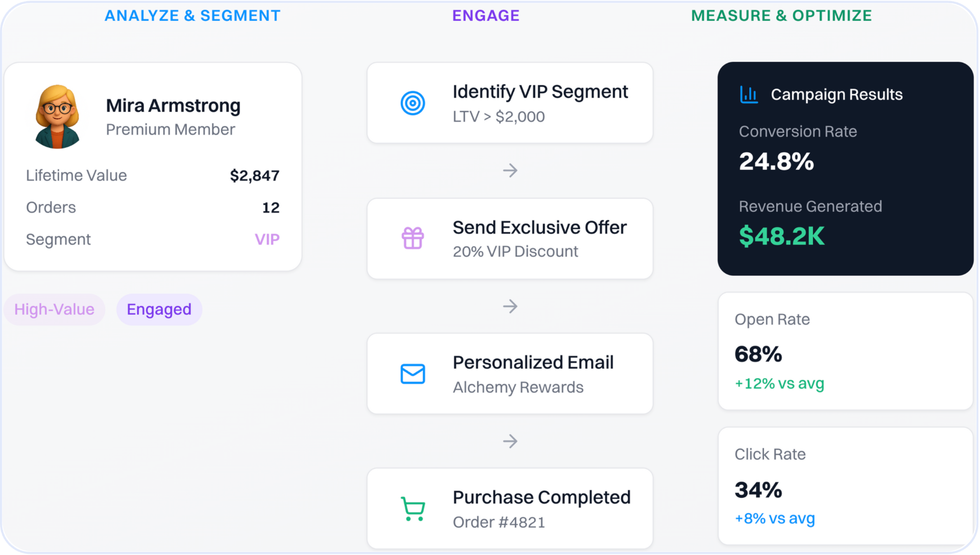980x555 pixels.
Task: Open Mira Armstrong's avatar picture
Action: 57,117
